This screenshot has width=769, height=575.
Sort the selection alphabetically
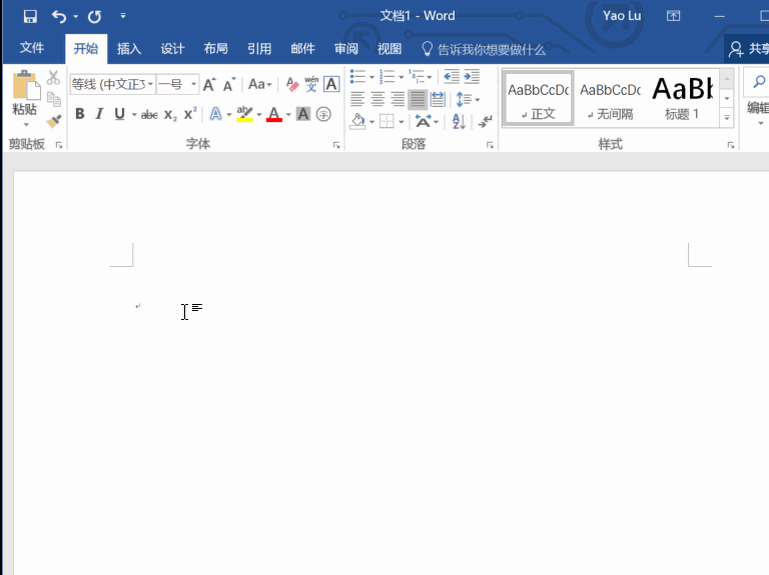[x=459, y=121]
